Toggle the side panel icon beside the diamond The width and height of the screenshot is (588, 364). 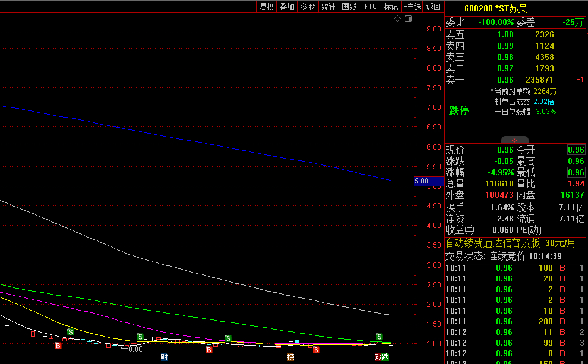408,19
